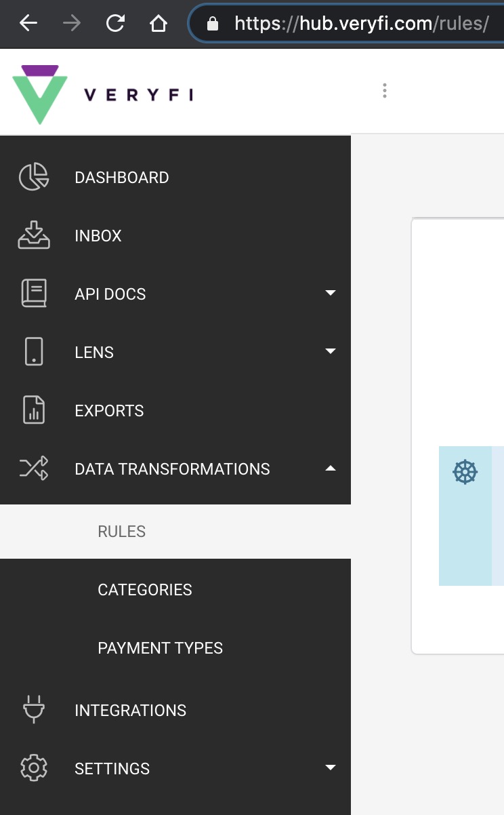Select the Integrations plug icon

[x=33, y=709]
